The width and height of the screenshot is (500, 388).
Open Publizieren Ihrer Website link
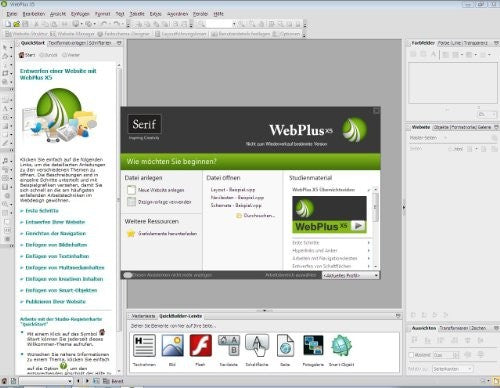[56, 302]
